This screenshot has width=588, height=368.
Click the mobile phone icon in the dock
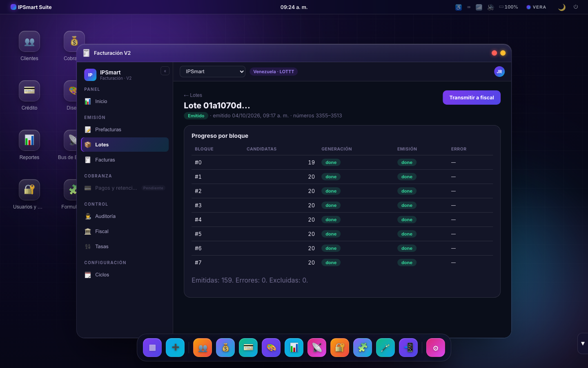pos(408,348)
